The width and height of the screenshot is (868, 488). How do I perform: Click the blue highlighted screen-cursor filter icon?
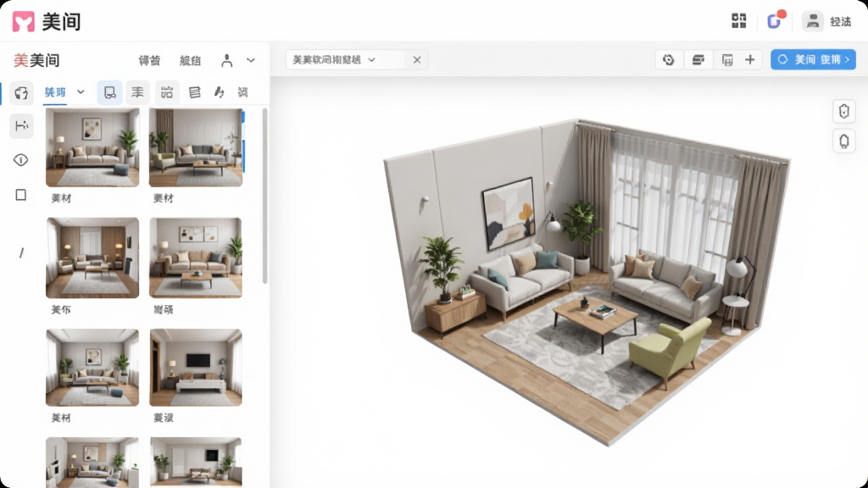tap(109, 91)
